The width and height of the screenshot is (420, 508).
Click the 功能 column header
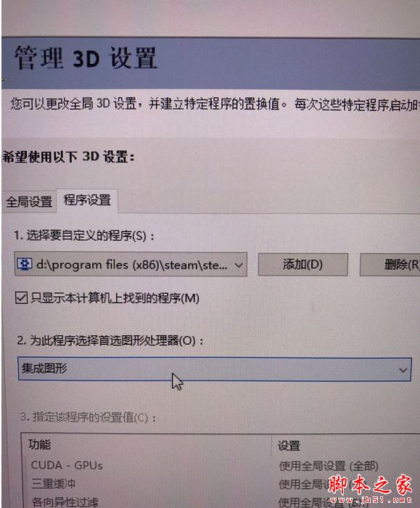(x=39, y=444)
